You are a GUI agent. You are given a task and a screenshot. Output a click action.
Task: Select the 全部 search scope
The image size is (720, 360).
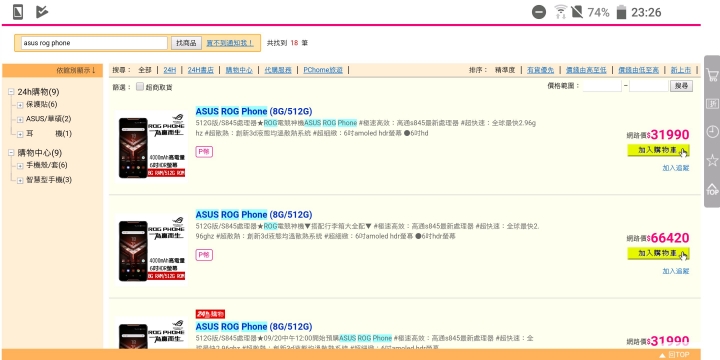pyautogui.click(x=145, y=70)
